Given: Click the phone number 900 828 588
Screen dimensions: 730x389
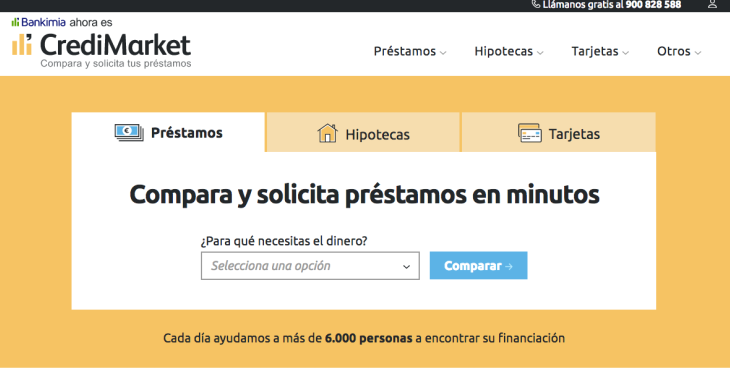Looking at the screenshot, I should point(653,5).
